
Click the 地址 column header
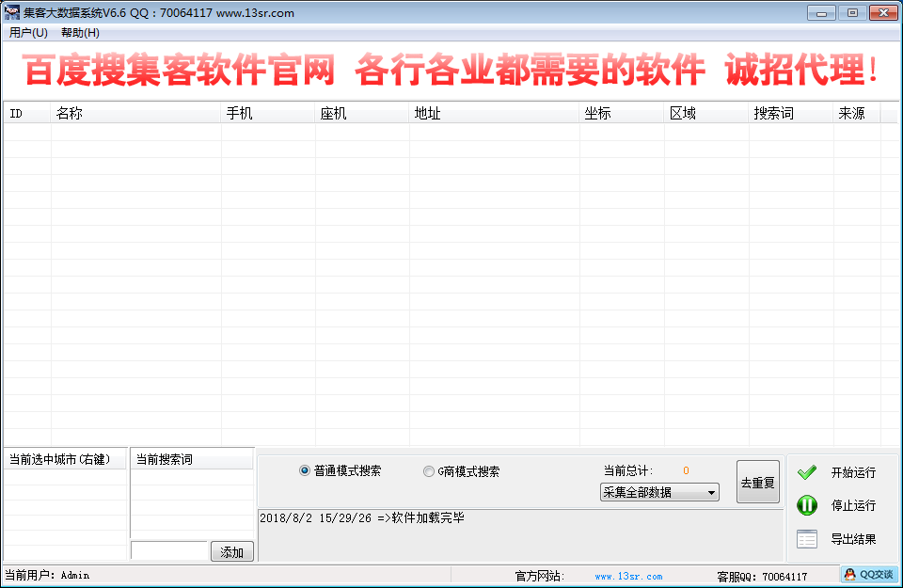494,114
